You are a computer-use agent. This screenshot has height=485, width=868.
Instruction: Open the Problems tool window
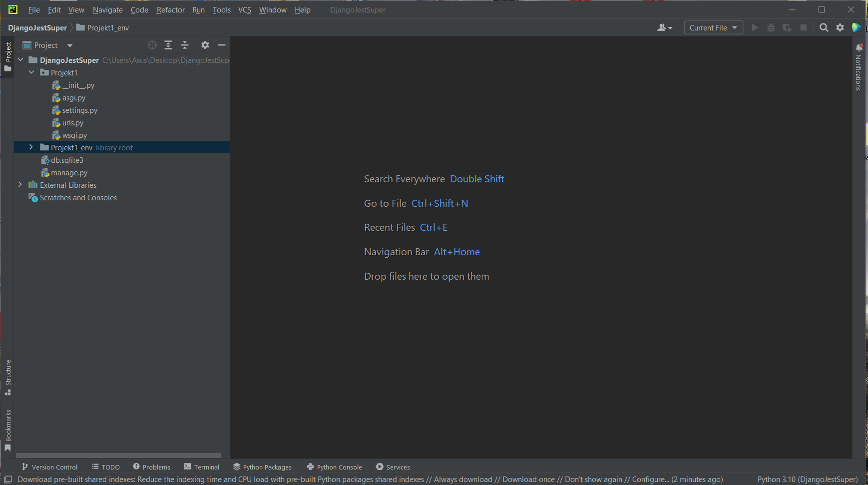pos(152,467)
